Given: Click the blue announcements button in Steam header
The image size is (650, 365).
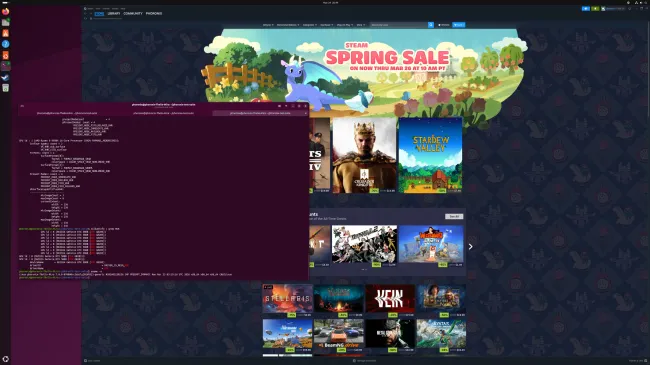Looking at the screenshot, I should click(585, 8).
